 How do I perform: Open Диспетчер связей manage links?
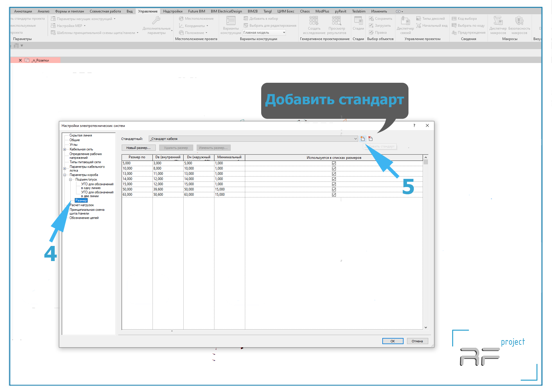pos(405,26)
